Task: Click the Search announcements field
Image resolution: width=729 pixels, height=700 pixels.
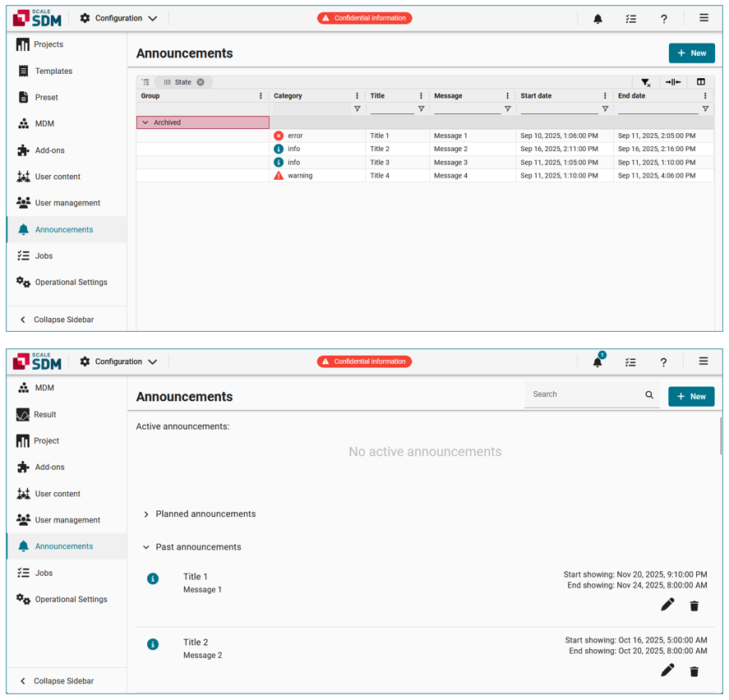Action: point(585,395)
